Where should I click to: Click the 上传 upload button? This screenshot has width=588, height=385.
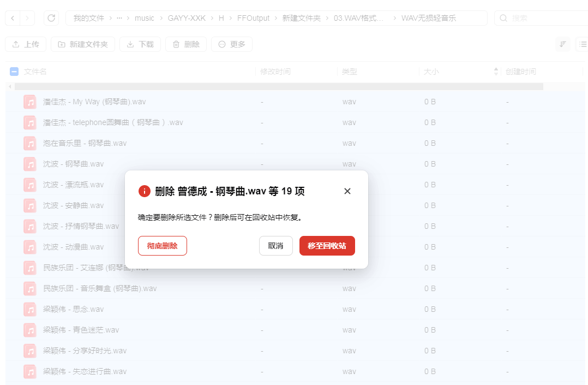[x=26, y=44]
